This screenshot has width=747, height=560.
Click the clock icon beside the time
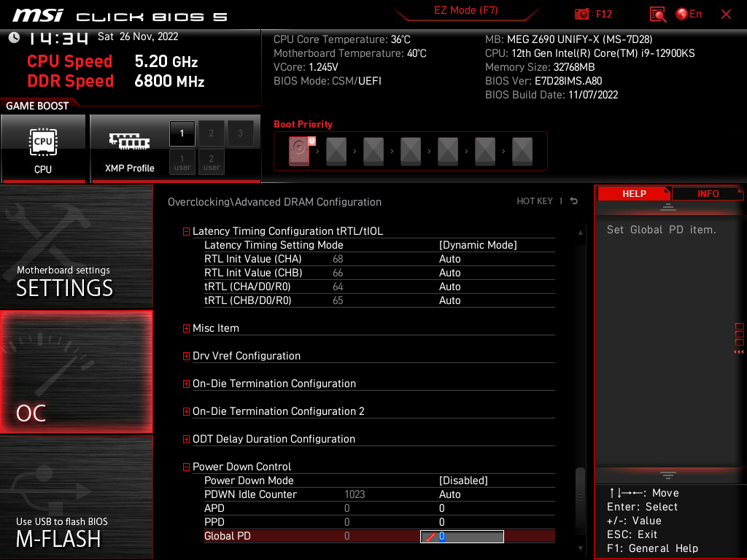[14, 37]
